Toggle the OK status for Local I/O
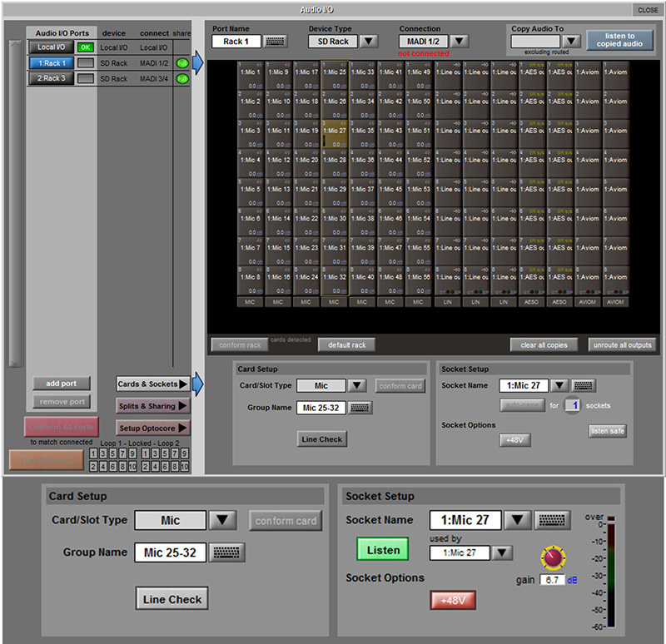Screen dimensions: 666x644 tap(86, 47)
